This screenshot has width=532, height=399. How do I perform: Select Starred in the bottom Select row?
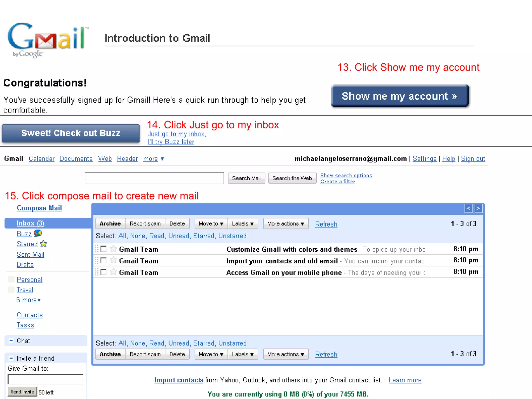coord(204,343)
